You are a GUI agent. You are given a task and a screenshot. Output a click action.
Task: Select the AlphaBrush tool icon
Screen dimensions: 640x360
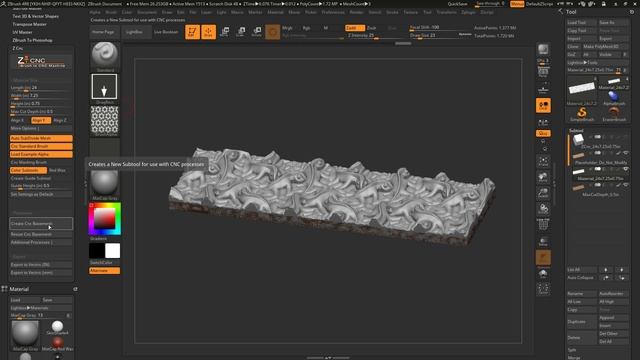pos(614,97)
